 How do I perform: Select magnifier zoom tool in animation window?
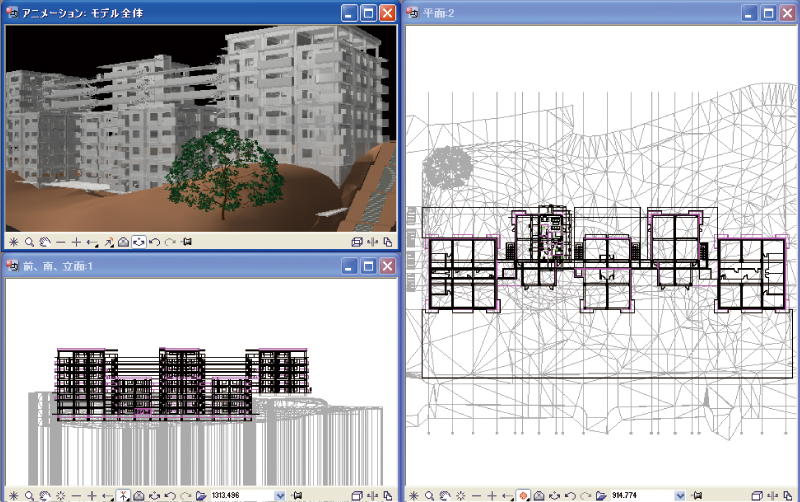[30, 242]
